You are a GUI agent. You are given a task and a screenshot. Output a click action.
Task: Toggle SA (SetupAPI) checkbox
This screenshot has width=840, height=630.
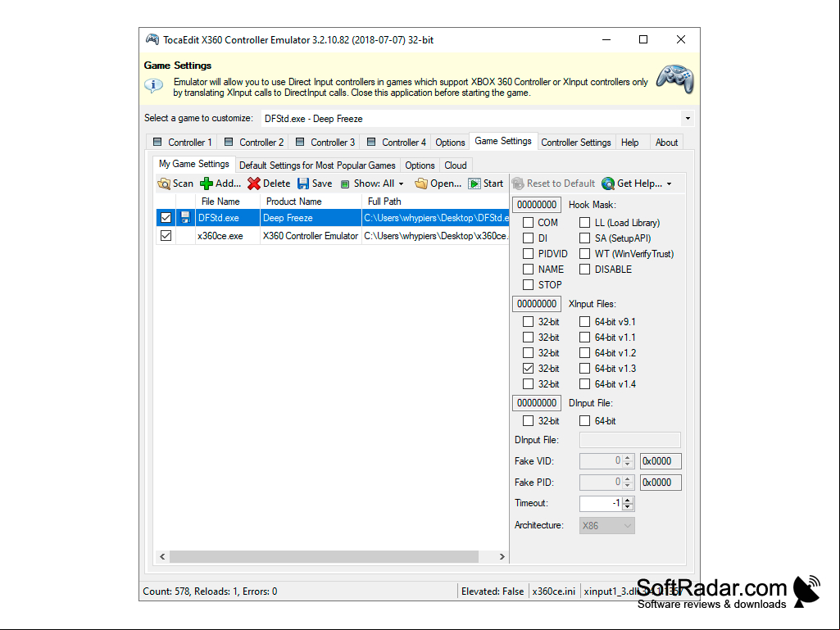coord(585,238)
